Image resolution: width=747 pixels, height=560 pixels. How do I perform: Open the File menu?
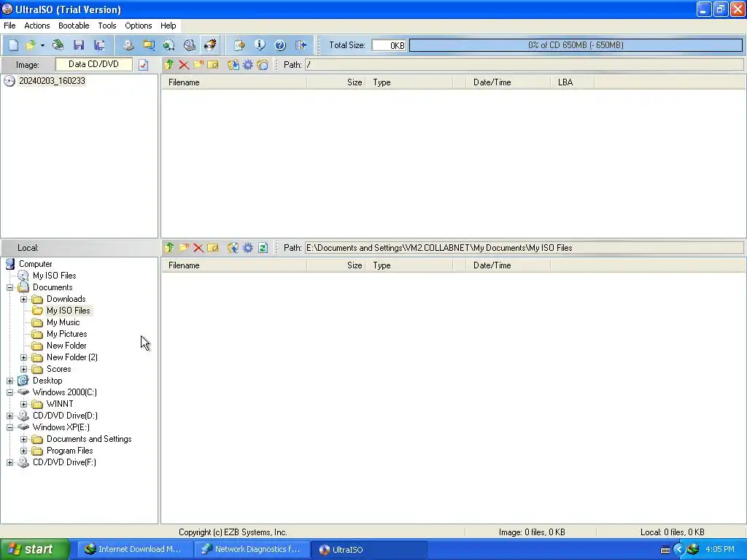[9, 26]
